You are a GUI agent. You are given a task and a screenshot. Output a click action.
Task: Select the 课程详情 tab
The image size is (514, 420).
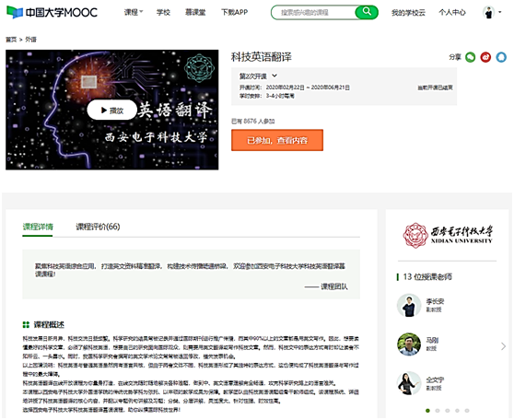pyautogui.click(x=38, y=227)
